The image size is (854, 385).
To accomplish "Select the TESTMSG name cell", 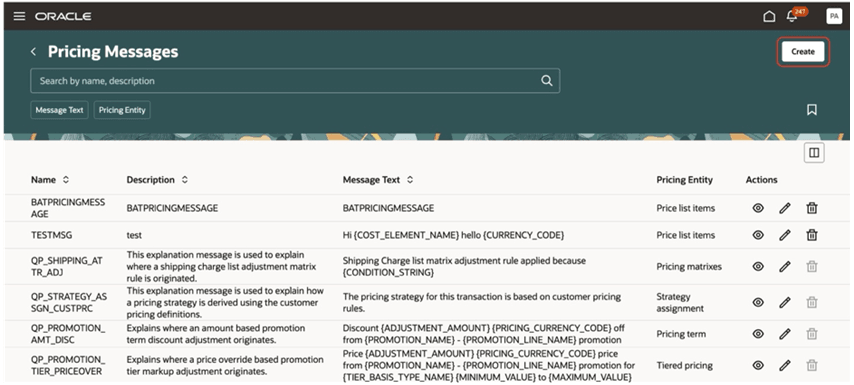I will 51,235.
